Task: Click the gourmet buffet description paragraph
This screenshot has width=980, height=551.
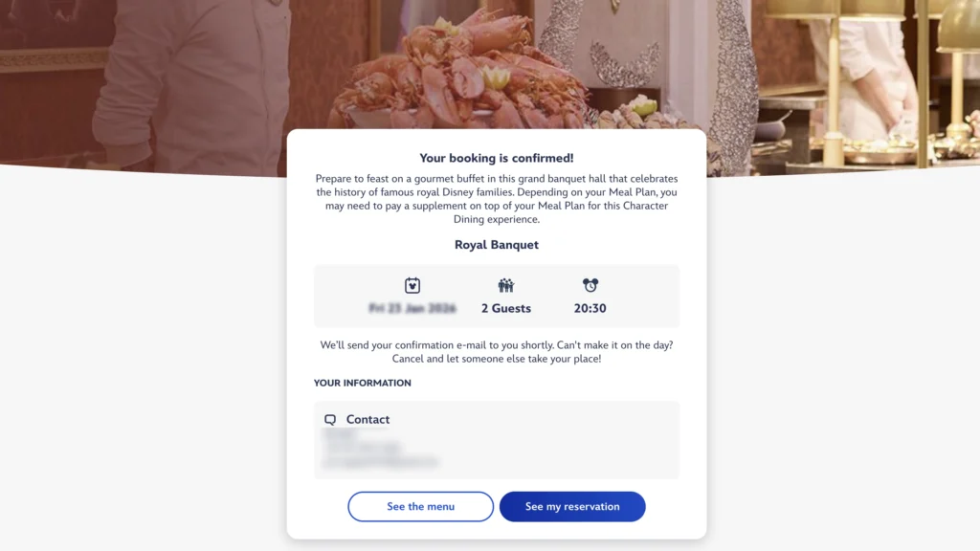Action: tap(497, 199)
